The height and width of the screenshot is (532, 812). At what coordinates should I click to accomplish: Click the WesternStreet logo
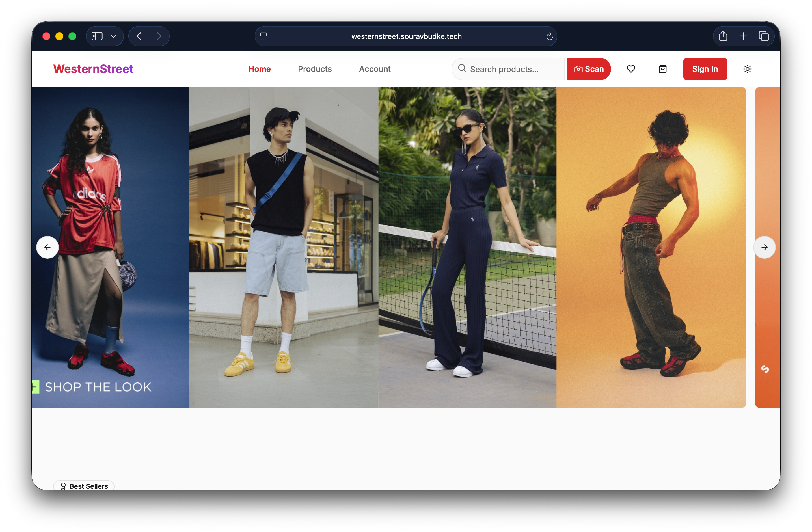pyautogui.click(x=93, y=69)
